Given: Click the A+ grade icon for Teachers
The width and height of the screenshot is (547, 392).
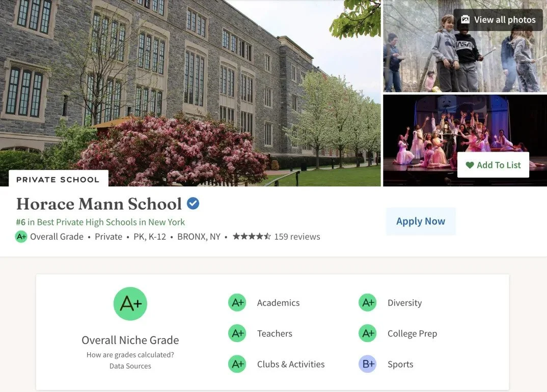Looking at the screenshot, I should coord(237,333).
